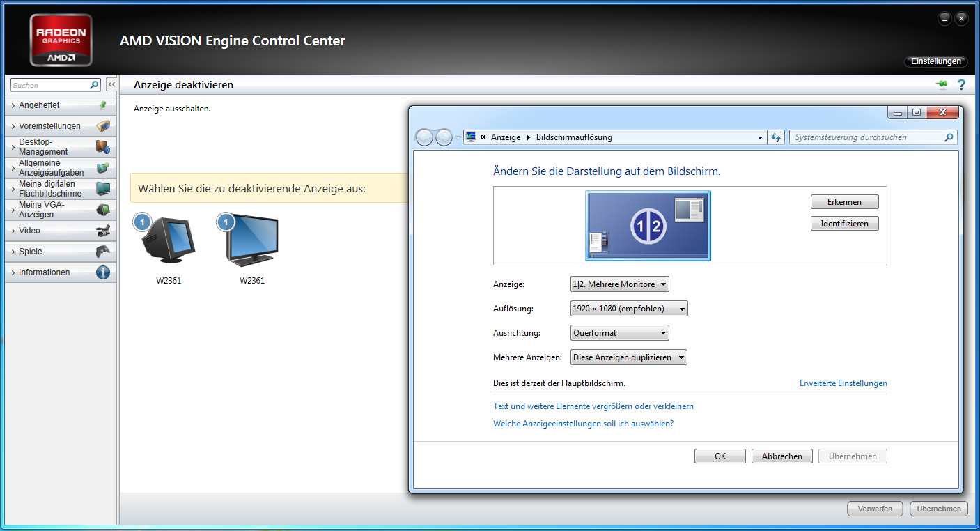Click the search icon in Systemsteuerung durchsuchen
980x531 pixels.
(949, 137)
